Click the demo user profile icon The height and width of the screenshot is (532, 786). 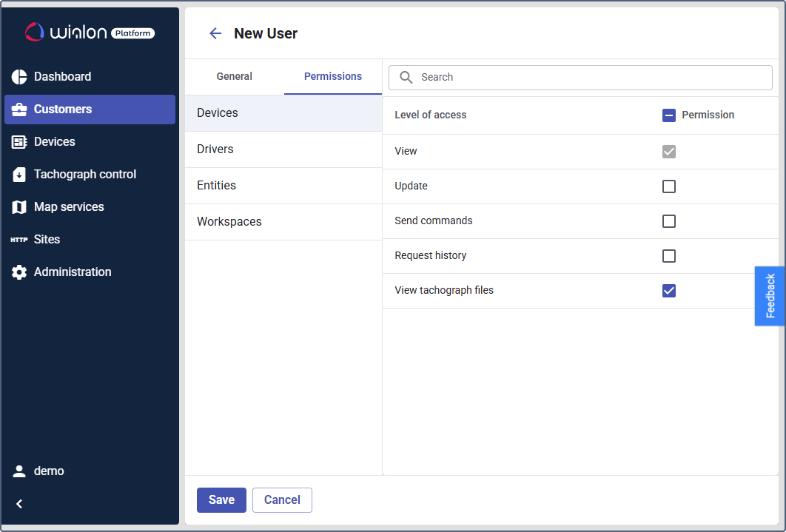pos(19,471)
